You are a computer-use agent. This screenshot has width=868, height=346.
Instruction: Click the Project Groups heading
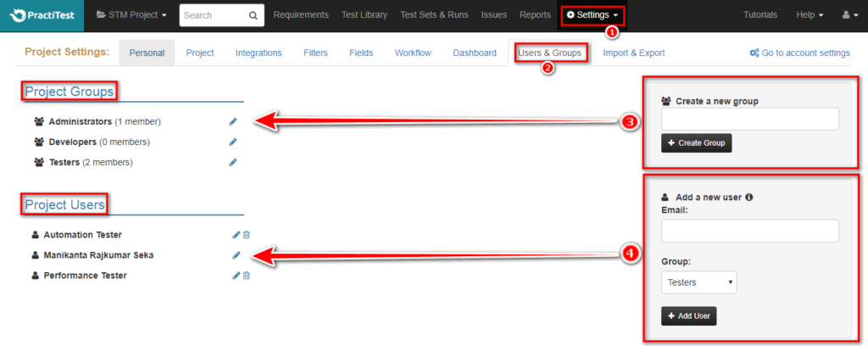pos(70,92)
